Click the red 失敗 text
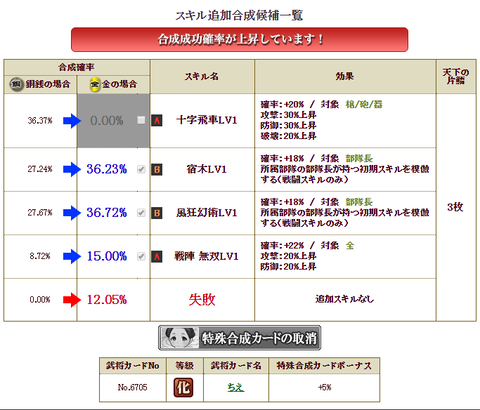 click(202, 300)
